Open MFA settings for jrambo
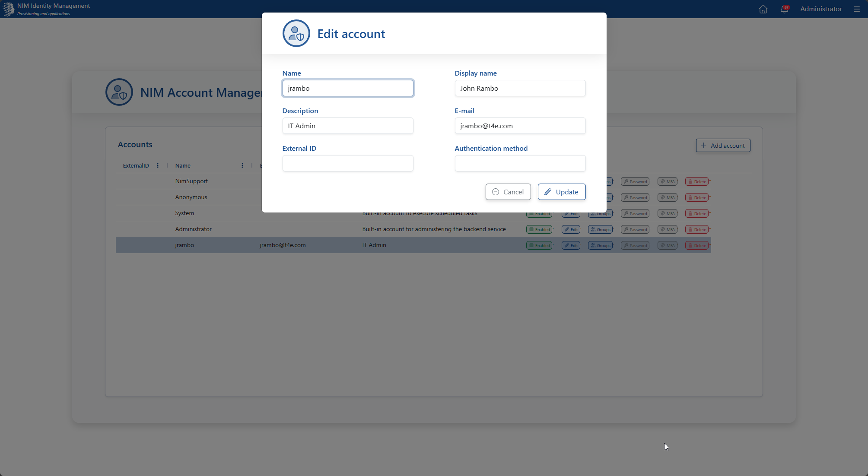The height and width of the screenshot is (476, 868). pyautogui.click(x=668, y=245)
